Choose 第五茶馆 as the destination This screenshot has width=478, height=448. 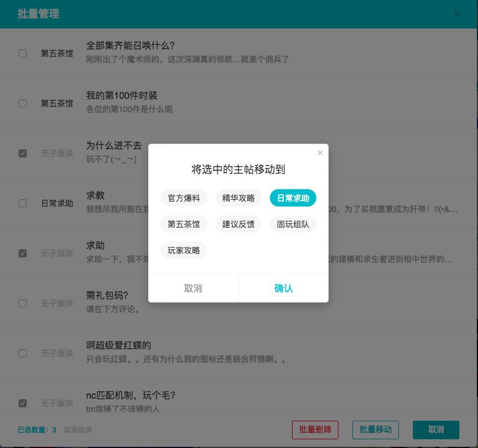coord(184,224)
